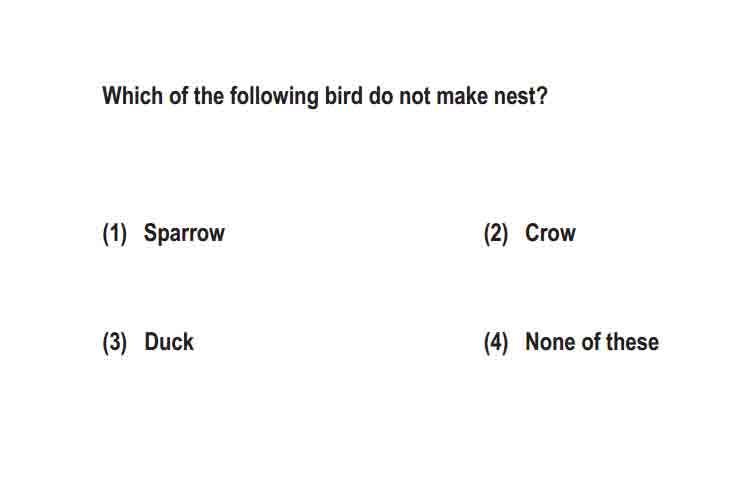
Task: Click option number (4) label
Action: coord(496,343)
